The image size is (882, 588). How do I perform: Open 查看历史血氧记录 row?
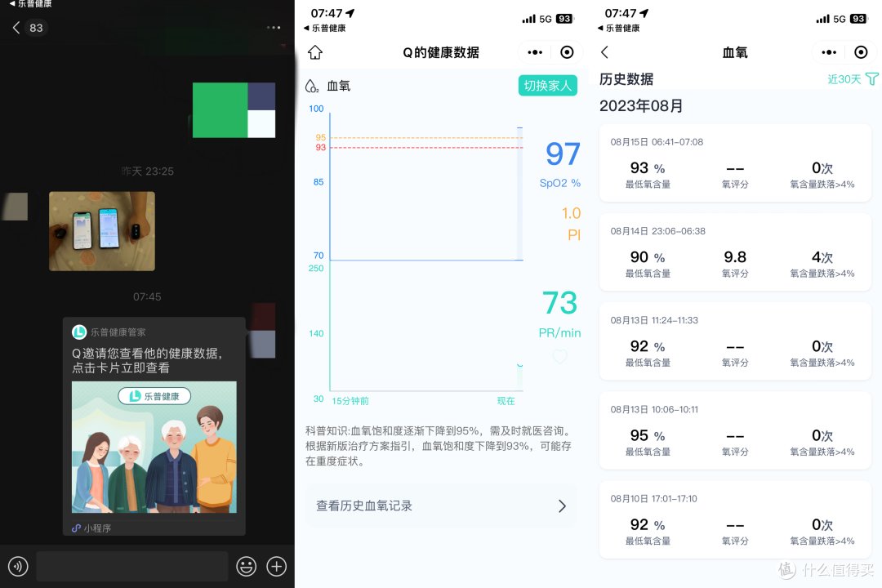point(442,506)
